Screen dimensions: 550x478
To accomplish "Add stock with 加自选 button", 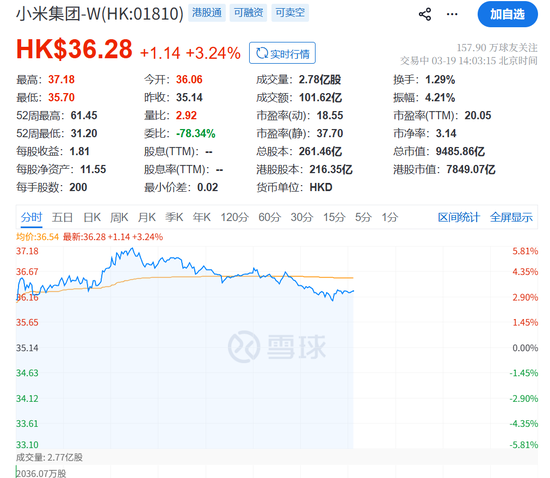I will [508, 14].
